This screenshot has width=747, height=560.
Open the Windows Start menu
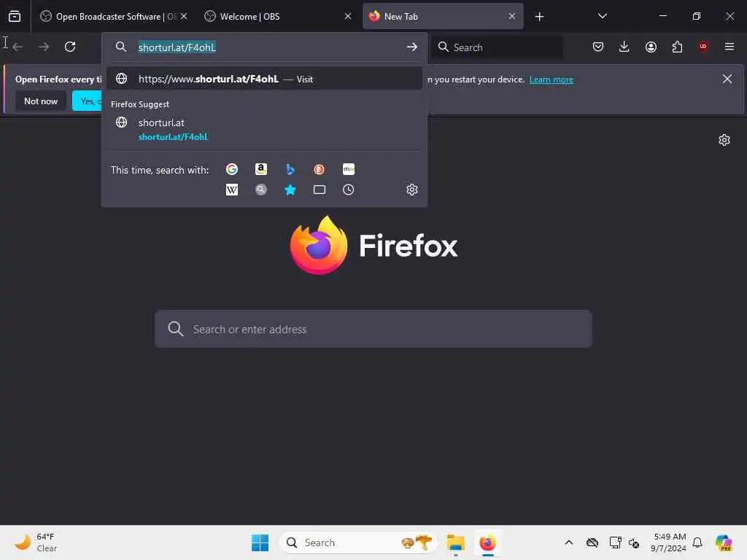(260, 542)
